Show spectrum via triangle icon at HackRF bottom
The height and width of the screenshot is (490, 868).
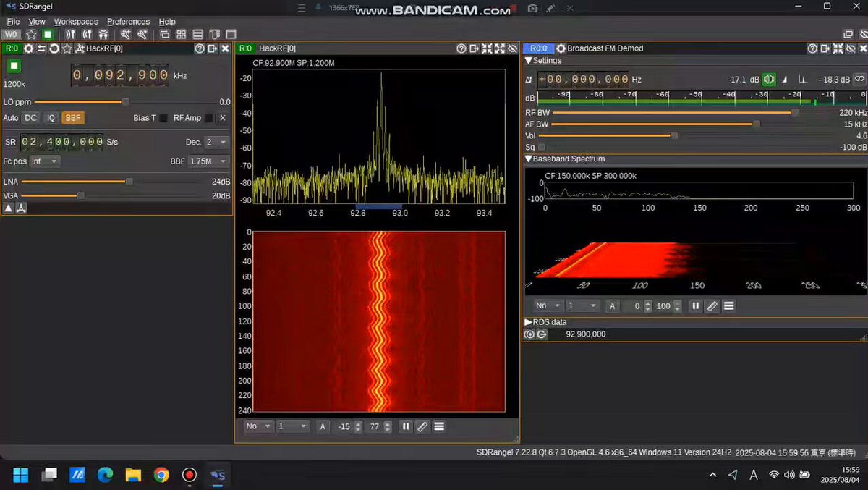(x=9, y=208)
